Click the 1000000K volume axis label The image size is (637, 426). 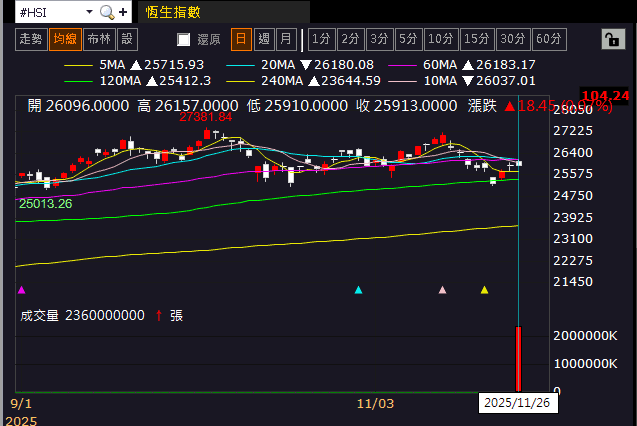pyautogui.click(x=585, y=363)
